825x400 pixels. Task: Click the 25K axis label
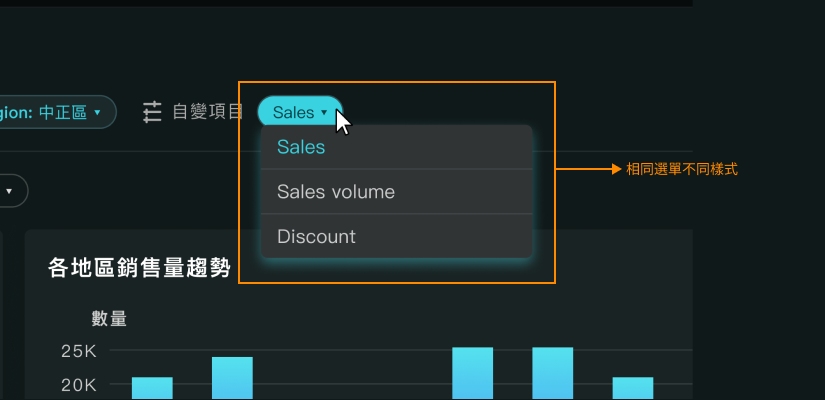[79, 352]
